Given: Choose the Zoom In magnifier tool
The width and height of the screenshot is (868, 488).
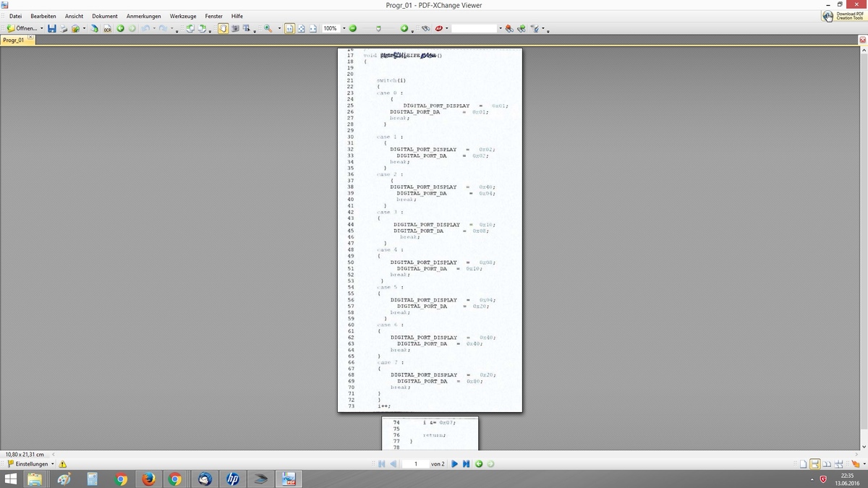Looking at the screenshot, I should (268, 28).
